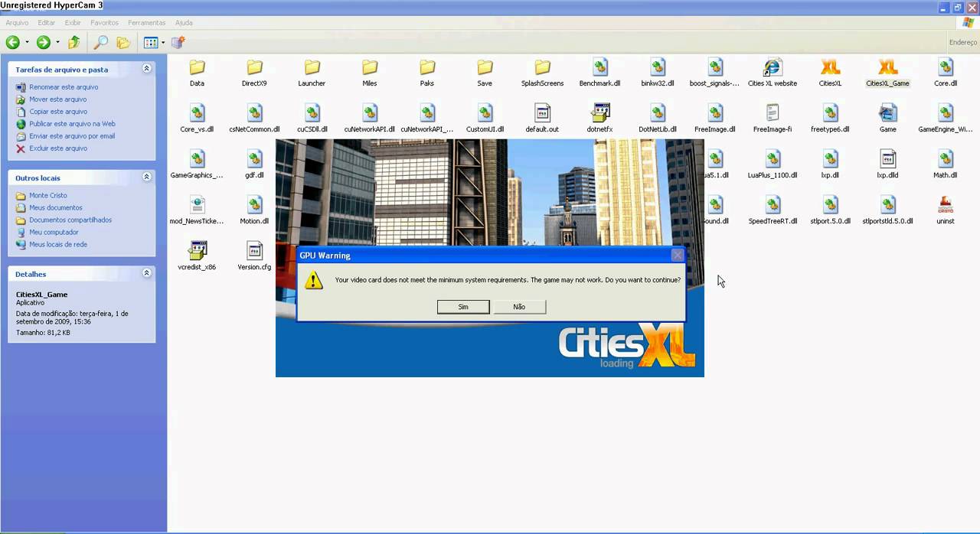Select the DotNetLib.dll file
Viewport: 980px width, 534px height.
tap(658, 119)
